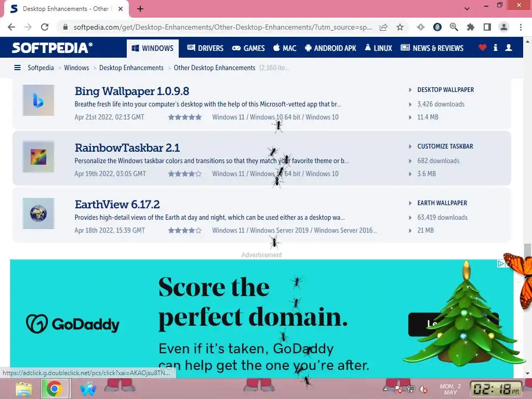This screenshot has height=399, width=532.
Task: Click the lock icon for site information
Action: point(65,27)
